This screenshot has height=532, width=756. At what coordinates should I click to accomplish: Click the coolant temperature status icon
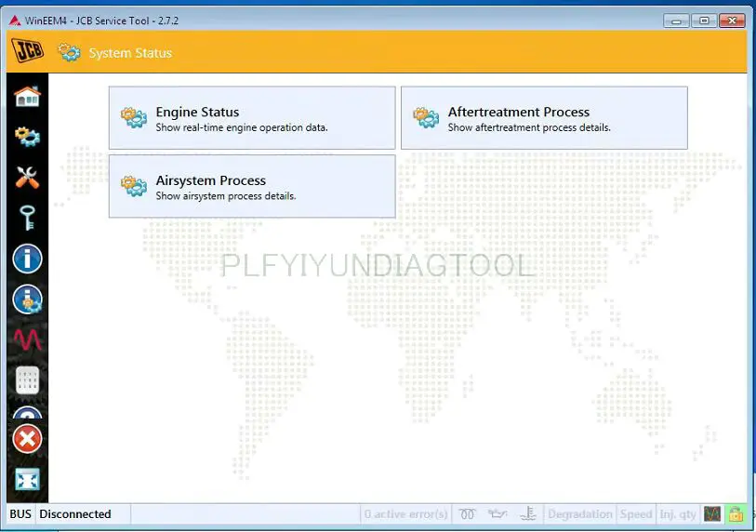coord(528,514)
